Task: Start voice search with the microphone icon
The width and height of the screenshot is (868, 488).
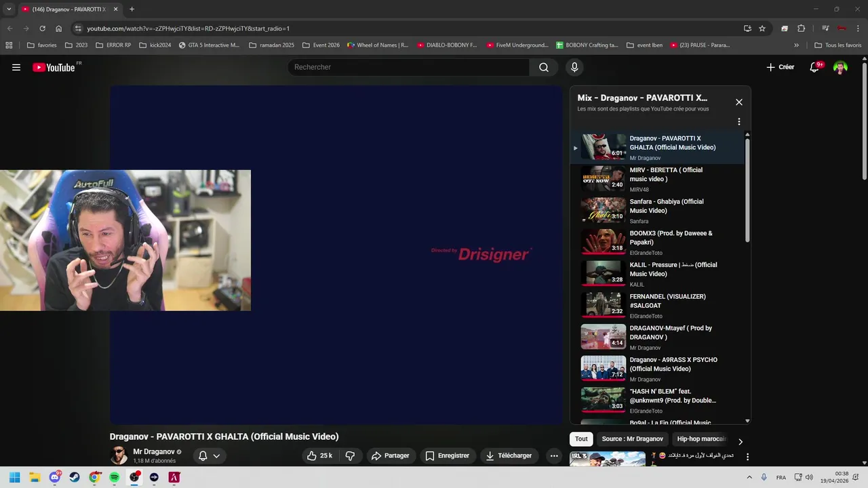Action: coord(574,67)
